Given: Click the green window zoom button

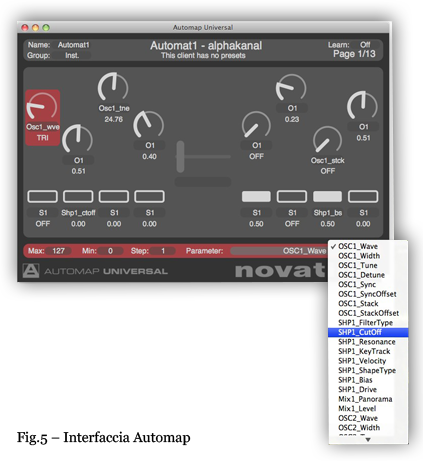Looking at the screenshot, I should point(46,28).
